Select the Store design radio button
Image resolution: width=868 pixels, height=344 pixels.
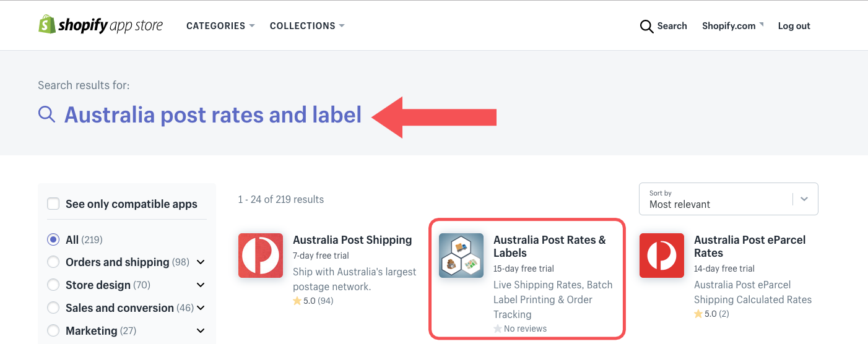pyautogui.click(x=53, y=285)
